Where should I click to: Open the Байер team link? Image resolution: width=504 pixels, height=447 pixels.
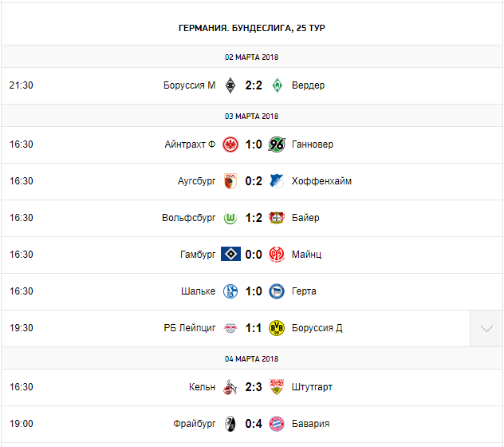pos(305,218)
